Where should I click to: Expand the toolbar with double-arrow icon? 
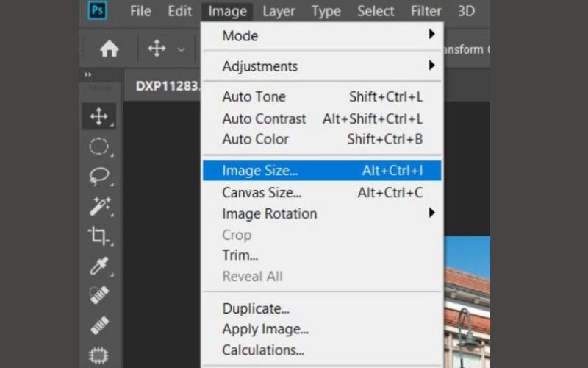pyautogui.click(x=88, y=74)
